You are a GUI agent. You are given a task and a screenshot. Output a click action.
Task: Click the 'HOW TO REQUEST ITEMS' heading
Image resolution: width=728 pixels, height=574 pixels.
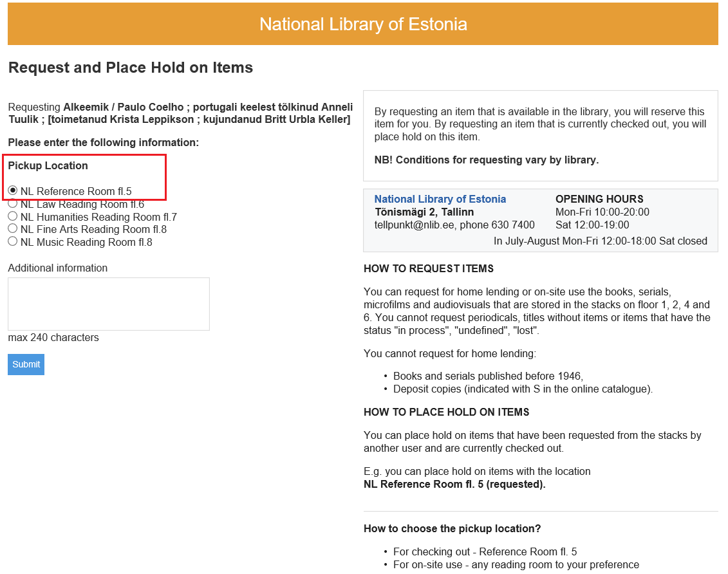tap(429, 269)
